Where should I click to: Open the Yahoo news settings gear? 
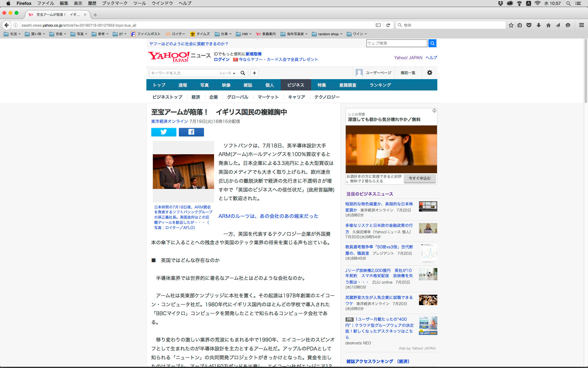tap(429, 73)
